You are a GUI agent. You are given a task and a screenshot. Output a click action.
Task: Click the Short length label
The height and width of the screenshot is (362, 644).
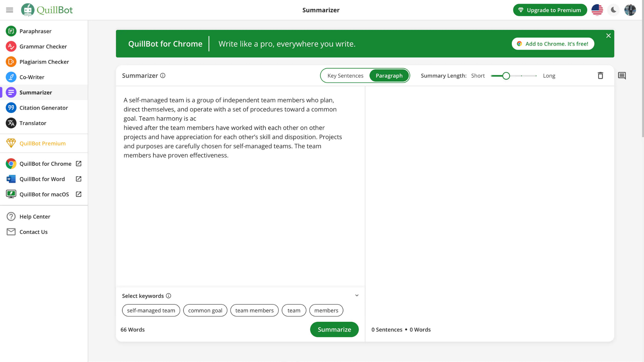click(x=478, y=76)
